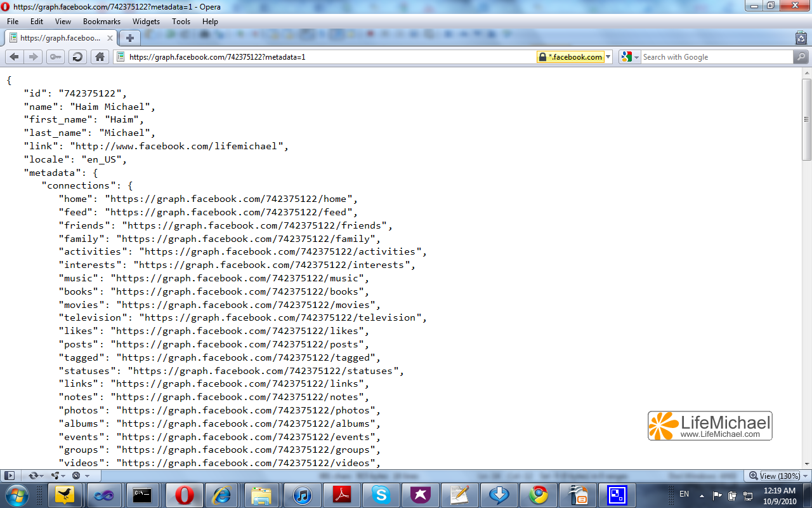Click the page icon in the address bar
The width and height of the screenshot is (812, 508).
point(121,57)
